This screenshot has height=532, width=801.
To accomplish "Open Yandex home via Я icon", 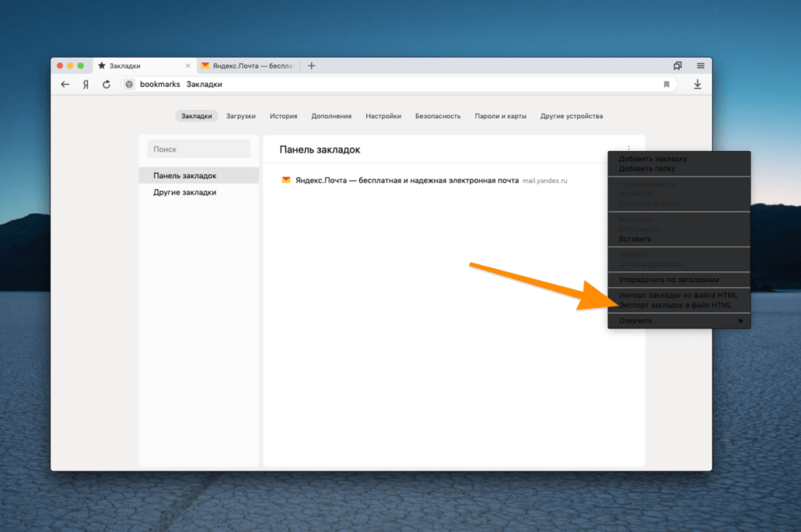I will pyautogui.click(x=86, y=84).
